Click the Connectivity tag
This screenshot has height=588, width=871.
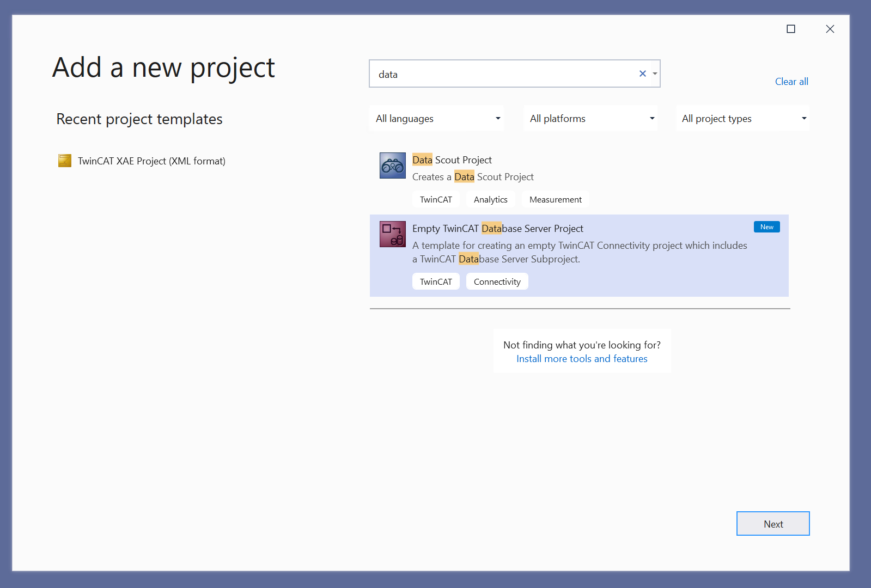[497, 282]
